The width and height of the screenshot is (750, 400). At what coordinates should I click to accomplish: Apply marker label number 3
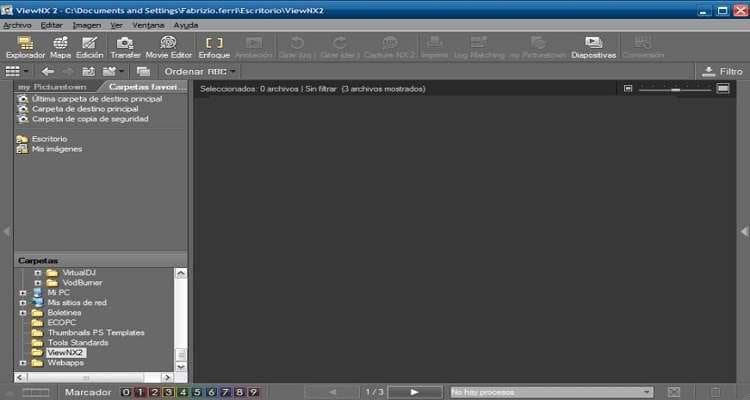click(168, 392)
